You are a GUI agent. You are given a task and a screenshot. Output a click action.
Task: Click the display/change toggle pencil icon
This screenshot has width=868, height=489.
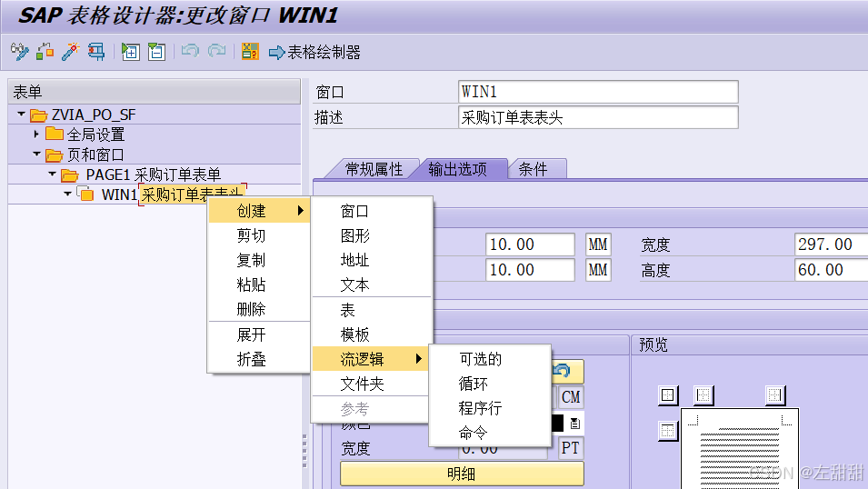19,52
